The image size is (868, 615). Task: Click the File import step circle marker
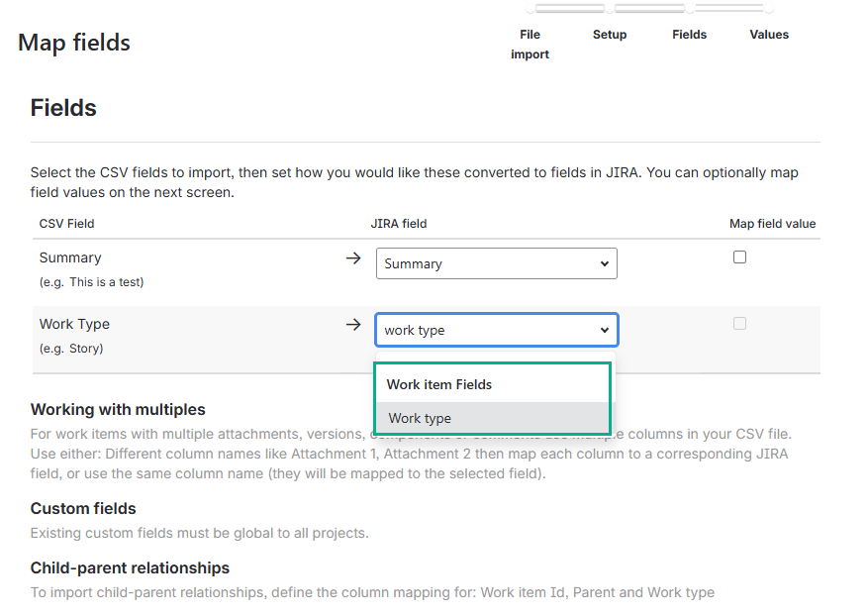(530, 9)
